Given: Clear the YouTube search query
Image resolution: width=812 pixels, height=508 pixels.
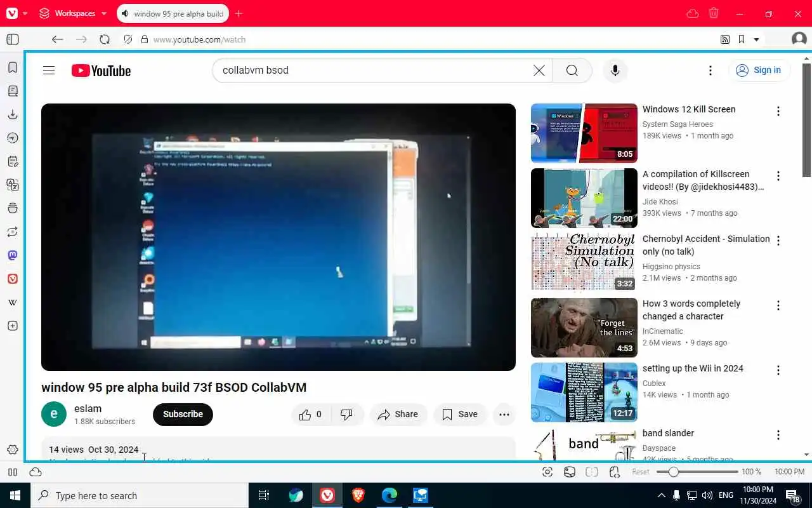Looking at the screenshot, I should (539, 70).
